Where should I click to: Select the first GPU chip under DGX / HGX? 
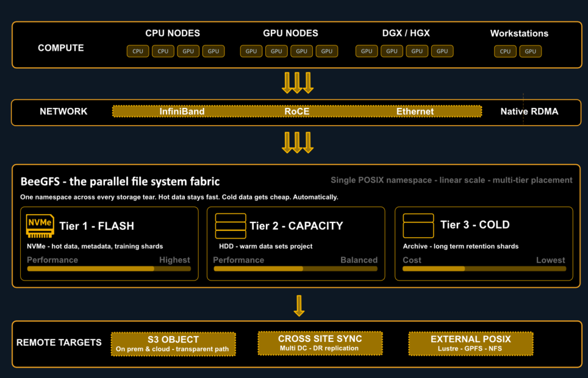366,51
